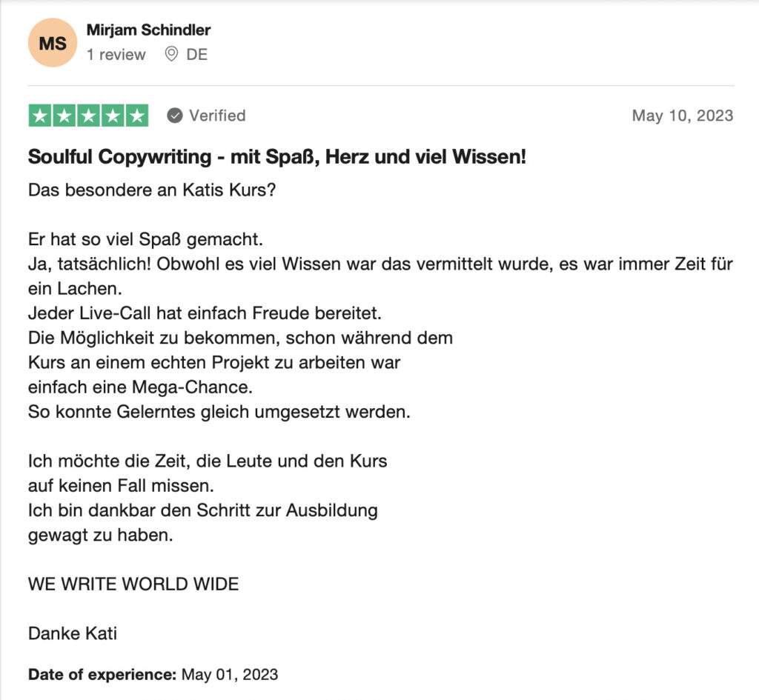
Task: Click the 'Danke Kati' closing line
Action: 73,634
